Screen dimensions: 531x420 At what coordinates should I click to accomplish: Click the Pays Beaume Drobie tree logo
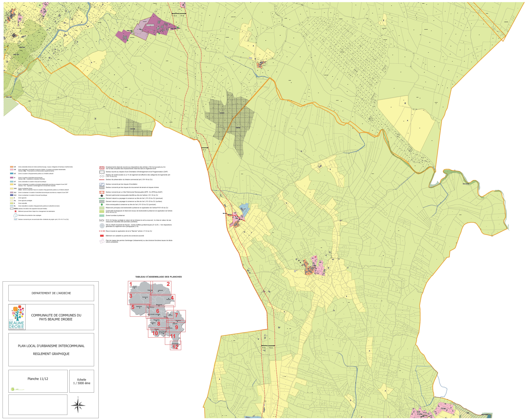(17, 317)
